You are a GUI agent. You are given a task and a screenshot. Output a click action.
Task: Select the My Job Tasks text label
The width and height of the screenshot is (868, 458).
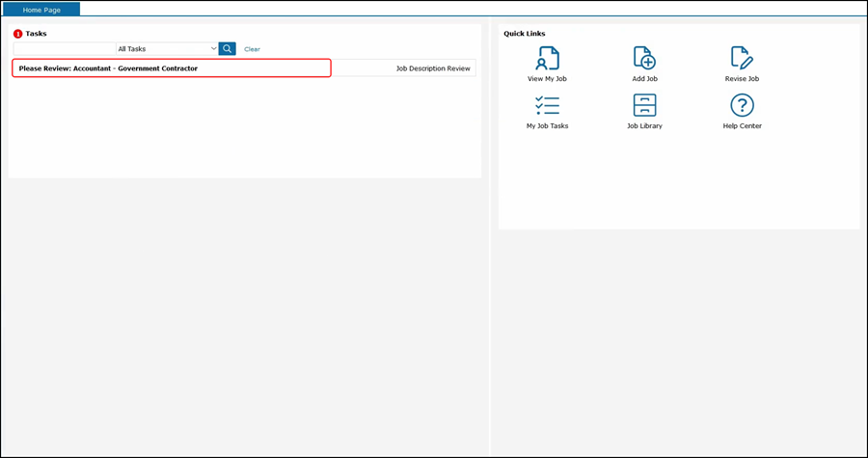(x=547, y=126)
